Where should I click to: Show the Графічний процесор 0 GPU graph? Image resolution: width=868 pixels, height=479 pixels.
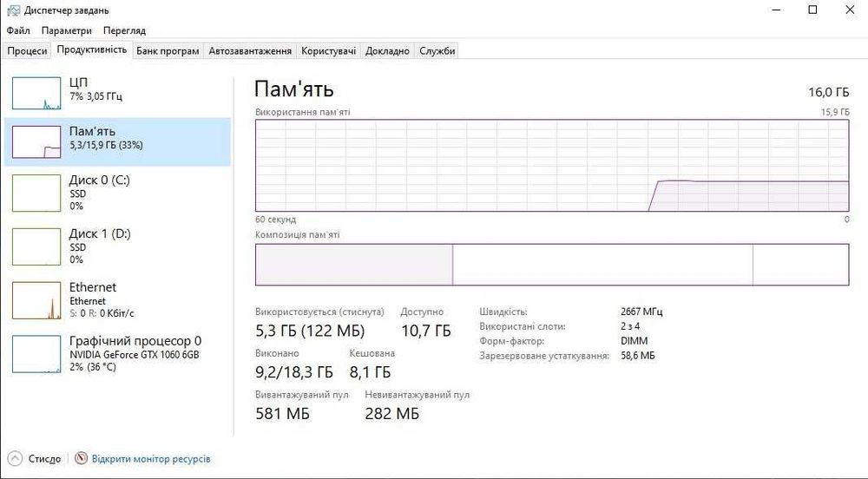click(x=36, y=353)
